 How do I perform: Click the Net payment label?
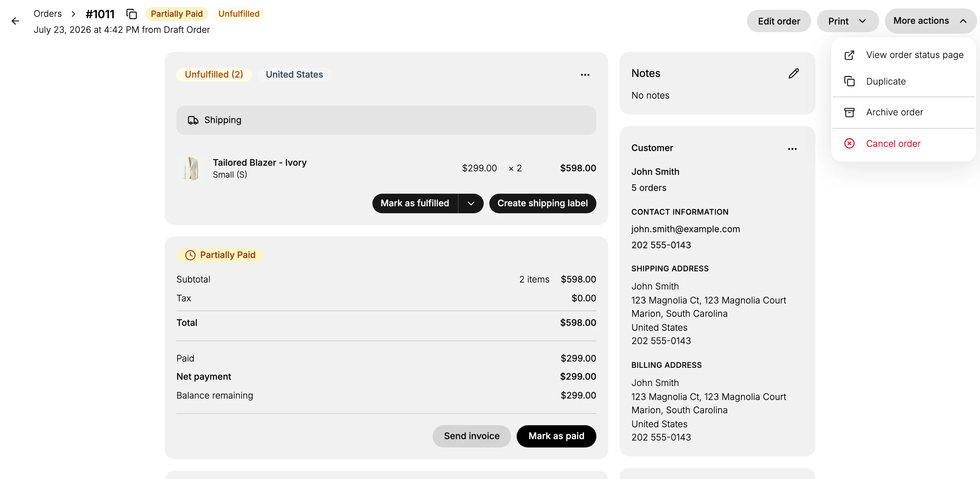204,377
